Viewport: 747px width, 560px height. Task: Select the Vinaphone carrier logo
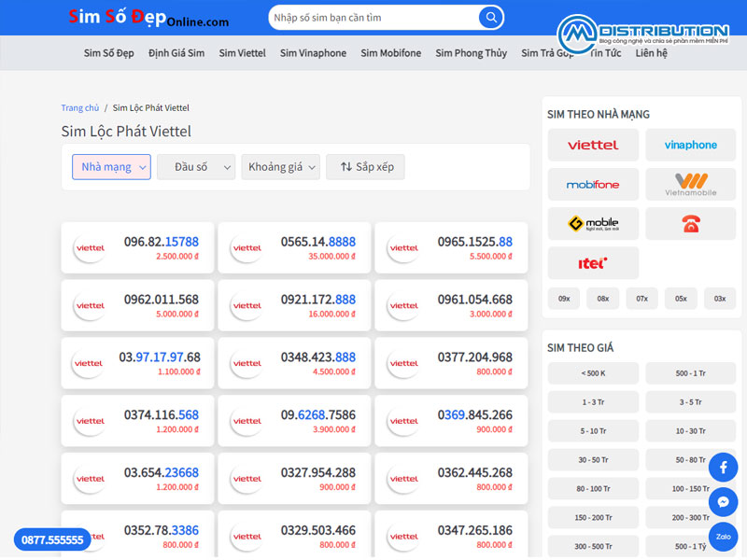coord(690,145)
